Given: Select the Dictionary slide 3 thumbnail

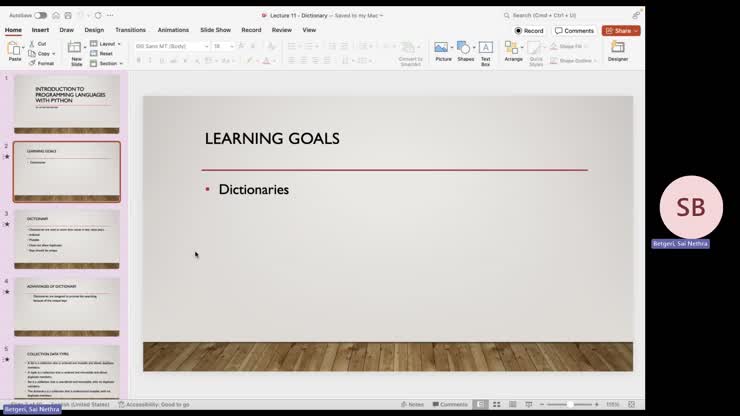Looking at the screenshot, I should (67, 239).
